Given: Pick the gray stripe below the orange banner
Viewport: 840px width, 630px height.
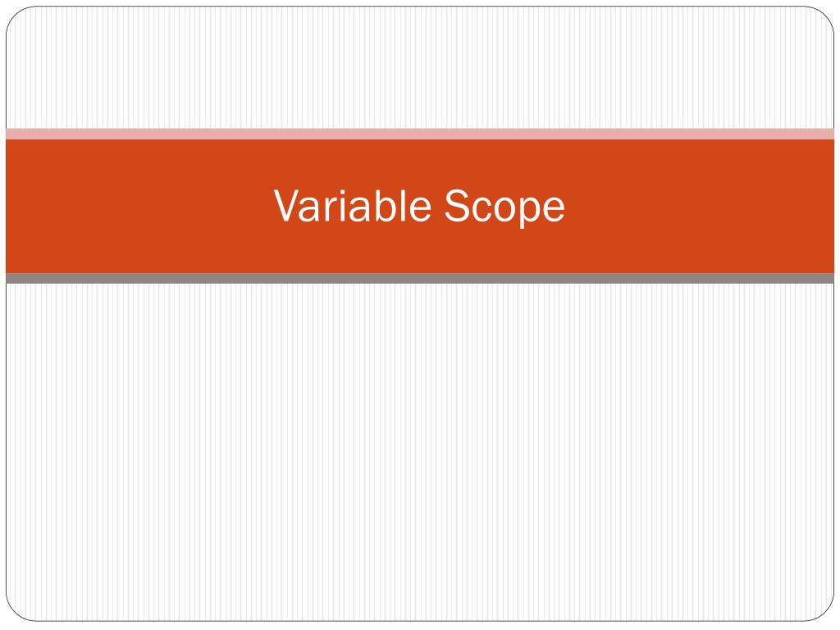Looking at the screenshot, I should coord(420,278).
